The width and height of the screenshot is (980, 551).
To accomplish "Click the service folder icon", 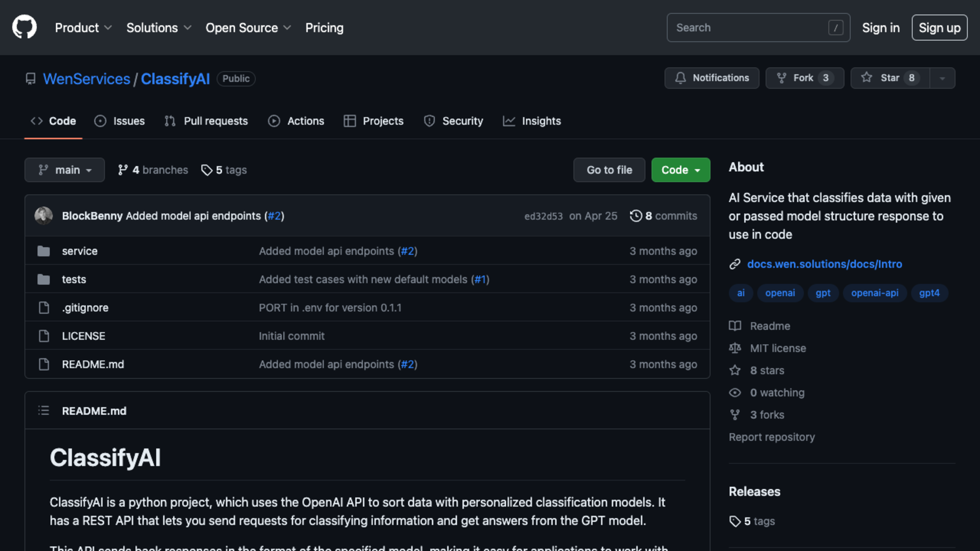I will coord(44,251).
